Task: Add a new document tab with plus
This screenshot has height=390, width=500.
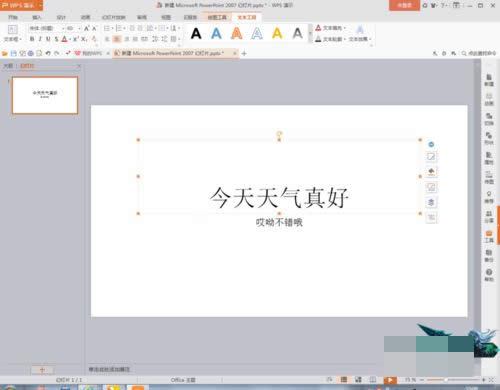Action: 244,53
